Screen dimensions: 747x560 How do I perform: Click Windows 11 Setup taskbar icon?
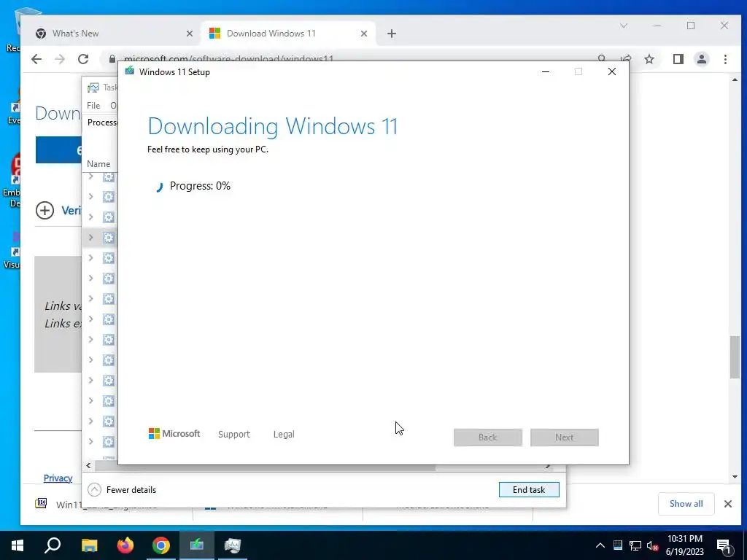[197, 545]
